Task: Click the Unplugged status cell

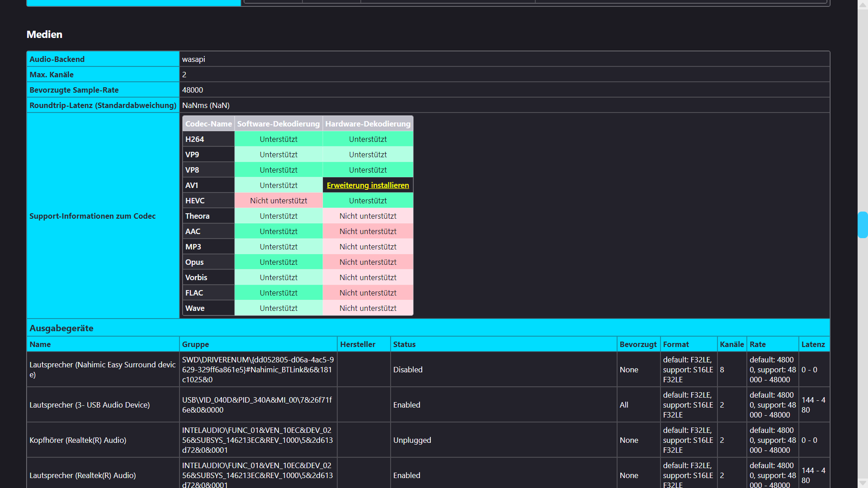Action: (x=412, y=440)
